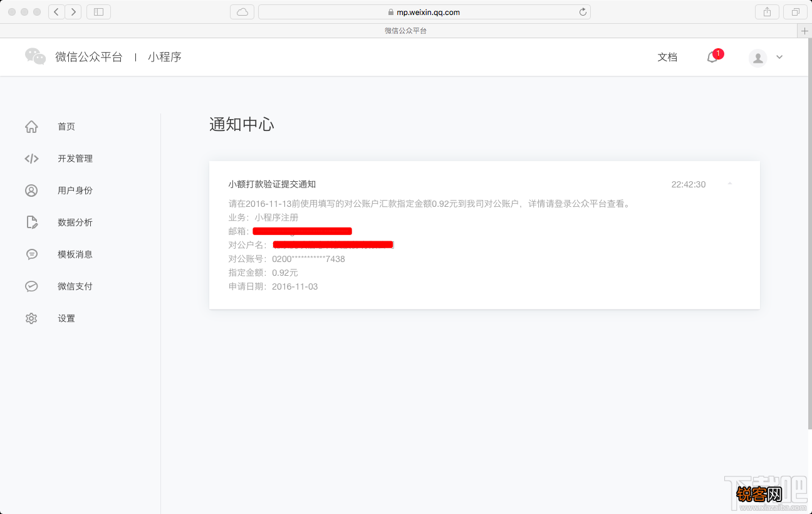Click the red notification badge showing 1
The width and height of the screenshot is (812, 514).
pos(718,54)
